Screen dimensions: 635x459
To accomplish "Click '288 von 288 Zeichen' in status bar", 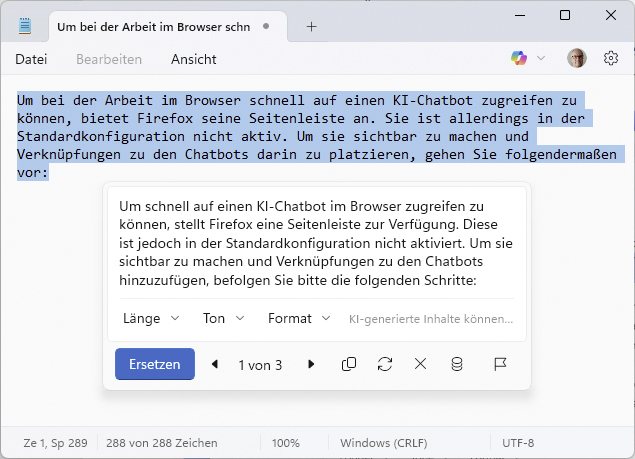I will [162, 443].
